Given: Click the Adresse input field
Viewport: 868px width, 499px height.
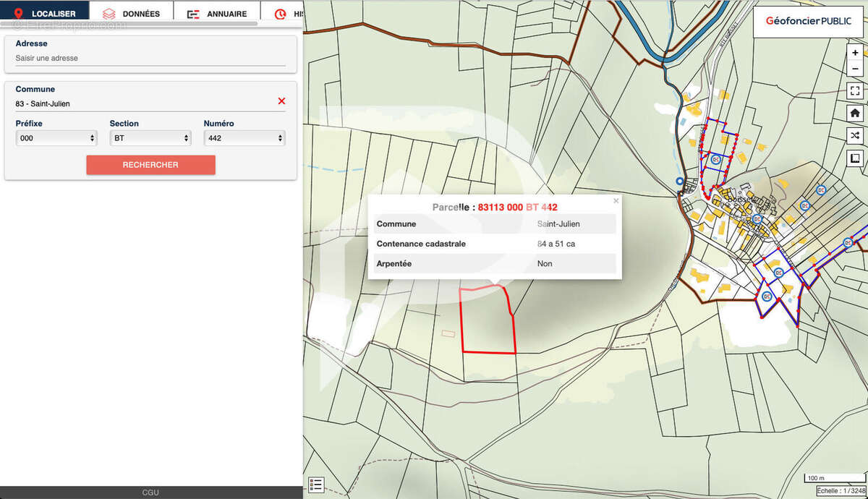Looking at the screenshot, I should (150, 58).
